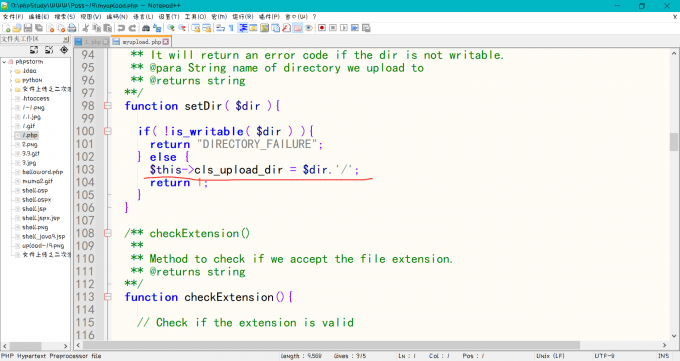
Task: Select helloword.php in the file tree
Action: pos(42,172)
